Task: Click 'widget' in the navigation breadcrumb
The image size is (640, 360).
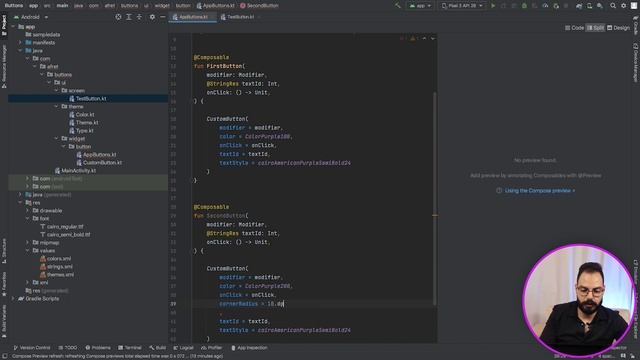Action: tap(162, 6)
